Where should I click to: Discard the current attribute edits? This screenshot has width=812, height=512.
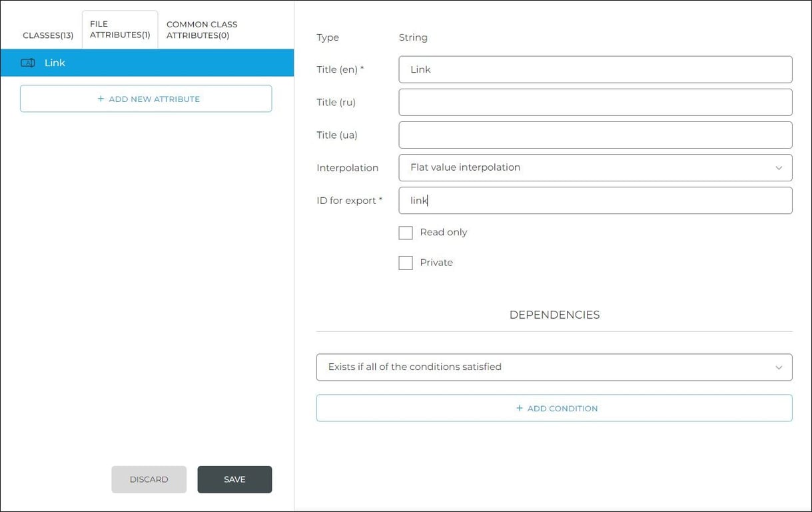(x=149, y=479)
